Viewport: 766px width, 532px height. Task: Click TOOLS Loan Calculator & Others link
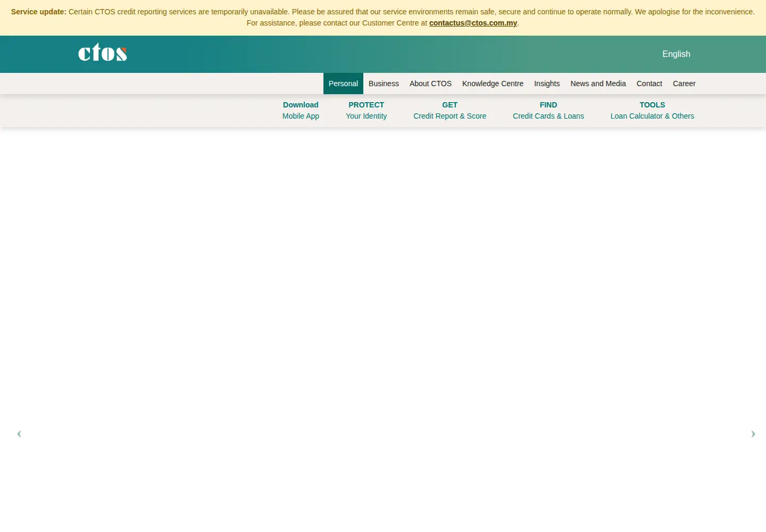pos(652,110)
